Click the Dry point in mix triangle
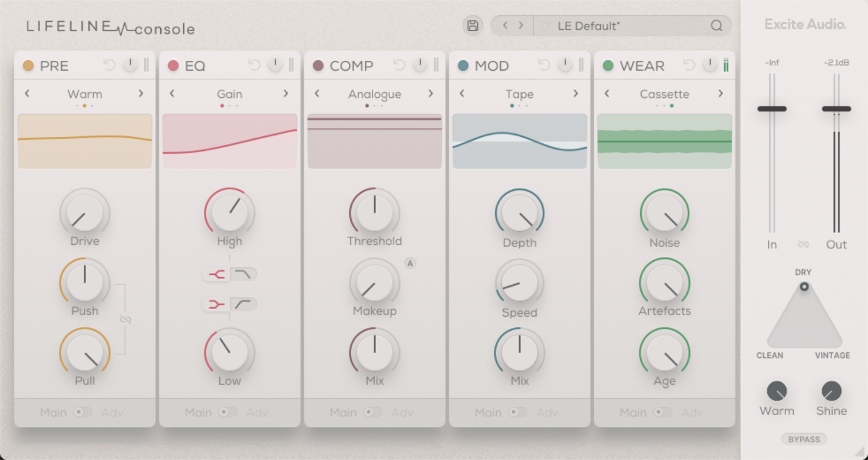The width and height of the screenshot is (868, 460). (x=804, y=287)
